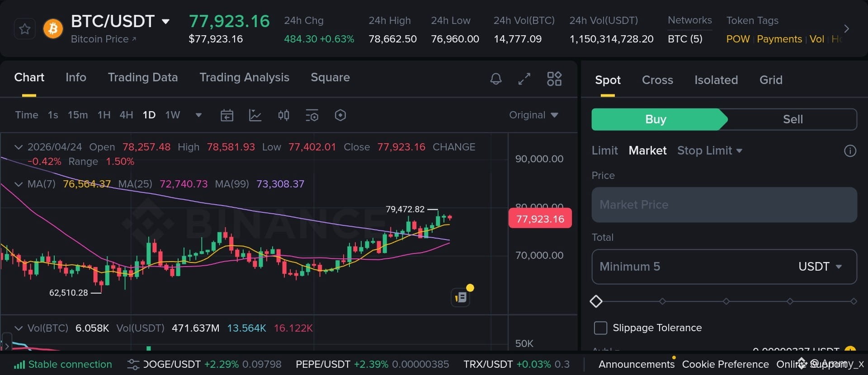Collapse the MA indicator legend row
The image size is (868, 375).
point(19,184)
